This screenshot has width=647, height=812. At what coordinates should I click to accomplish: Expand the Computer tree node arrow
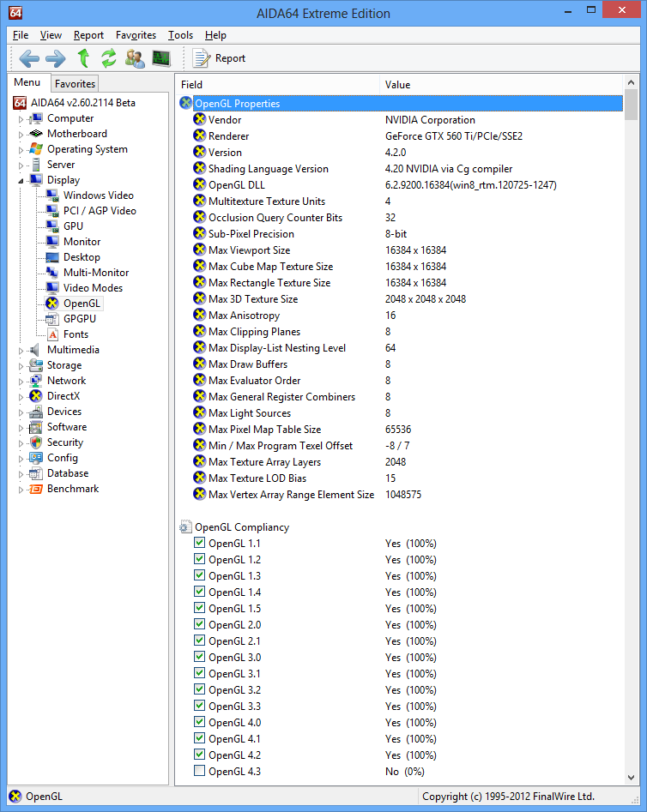pyautogui.click(x=21, y=119)
